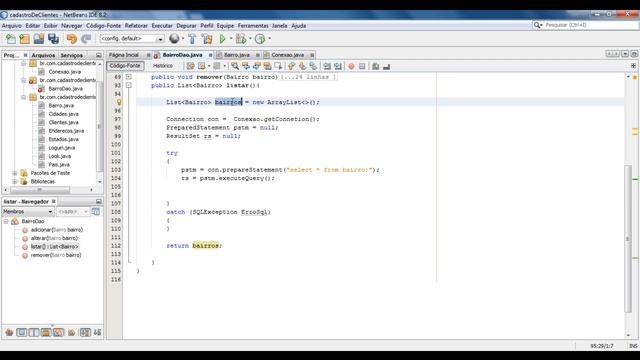The width and height of the screenshot is (640, 360).
Task: Open the Membros dropdown in Navegador
Action: pos(28,211)
